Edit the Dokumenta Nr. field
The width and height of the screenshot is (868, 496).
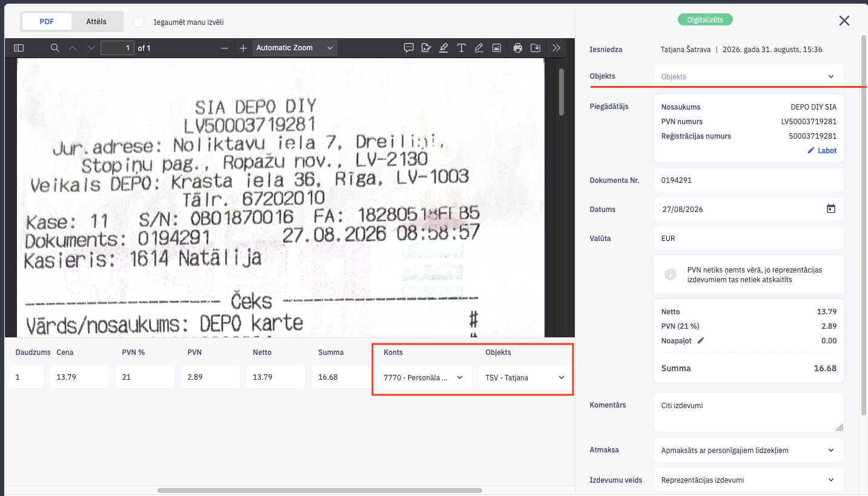[x=749, y=180]
